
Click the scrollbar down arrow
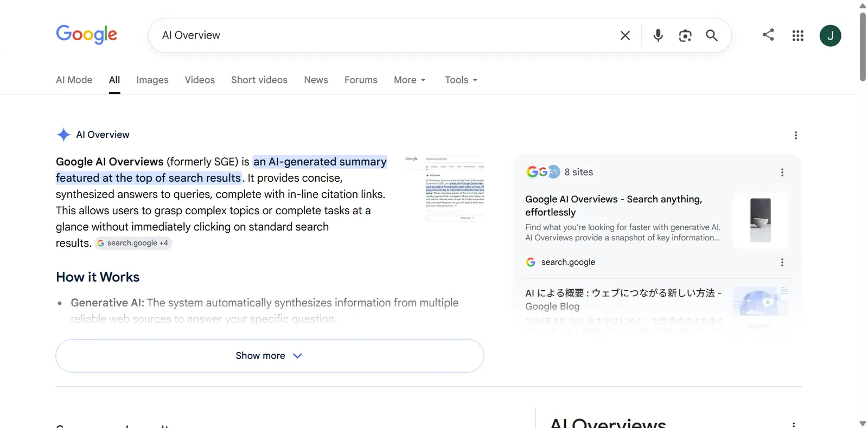click(863, 423)
